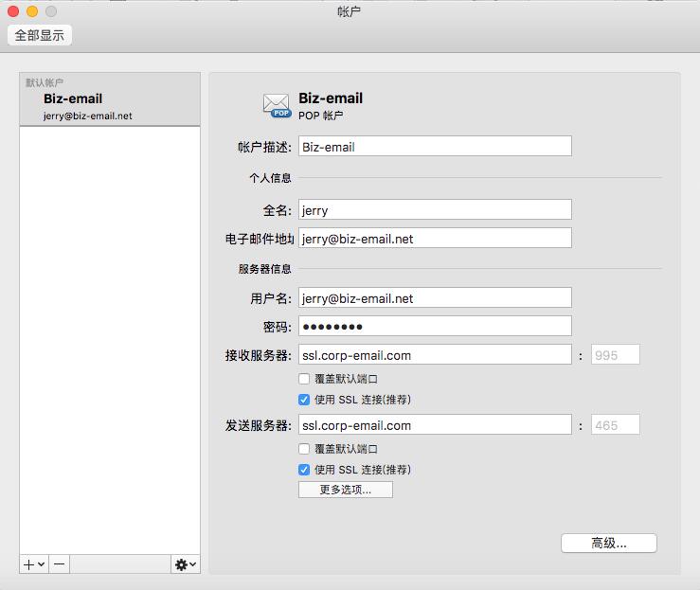Click the 接收服务器 address field
This screenshot has width=700, height=590.
point(435,356)
